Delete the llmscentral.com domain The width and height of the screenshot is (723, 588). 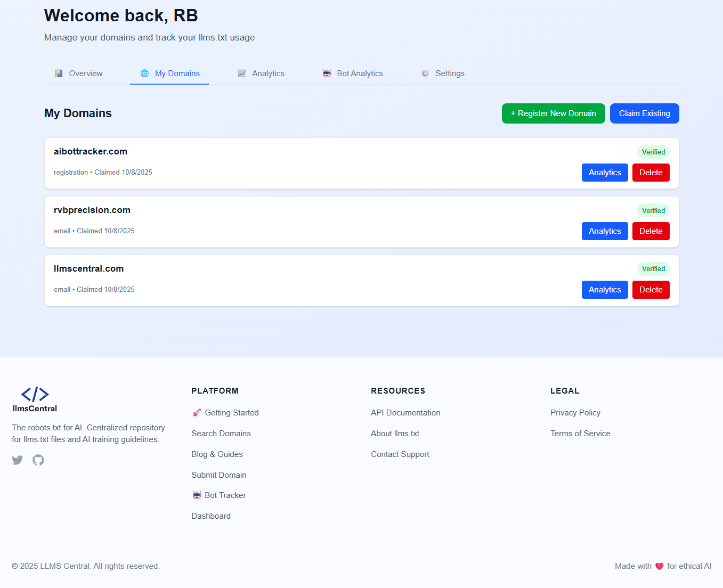[x=651, y=289]
